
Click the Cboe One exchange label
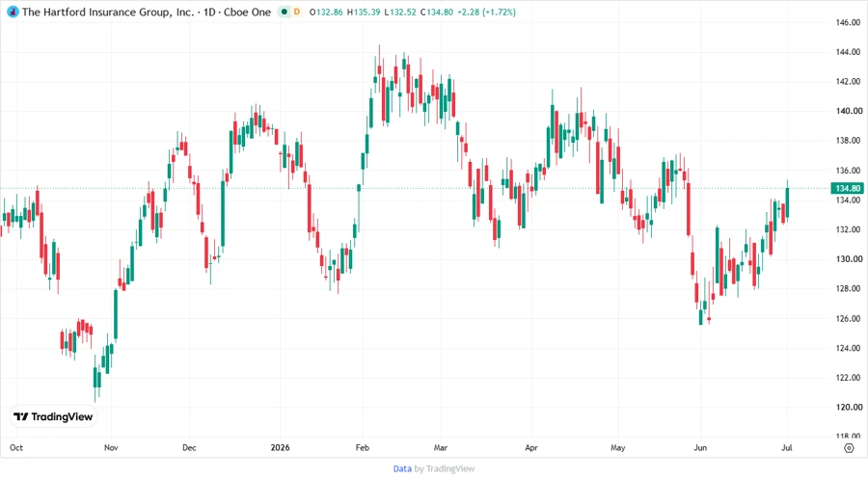(x=248, y=12)
